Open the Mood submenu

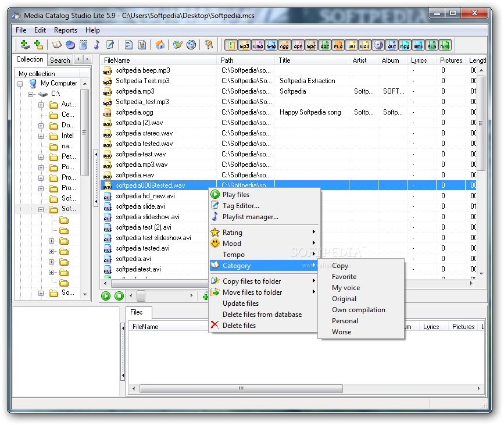pos(264,244)
